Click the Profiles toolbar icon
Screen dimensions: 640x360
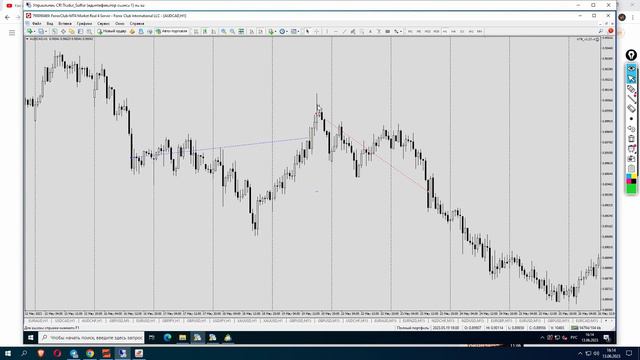click(42, 31)
